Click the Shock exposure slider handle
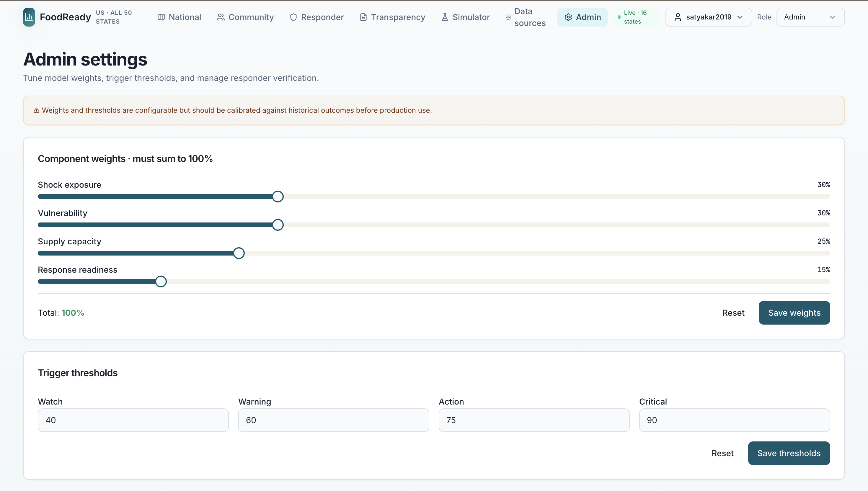The height and width of the screenshot is (491, 868). [278, 196]
